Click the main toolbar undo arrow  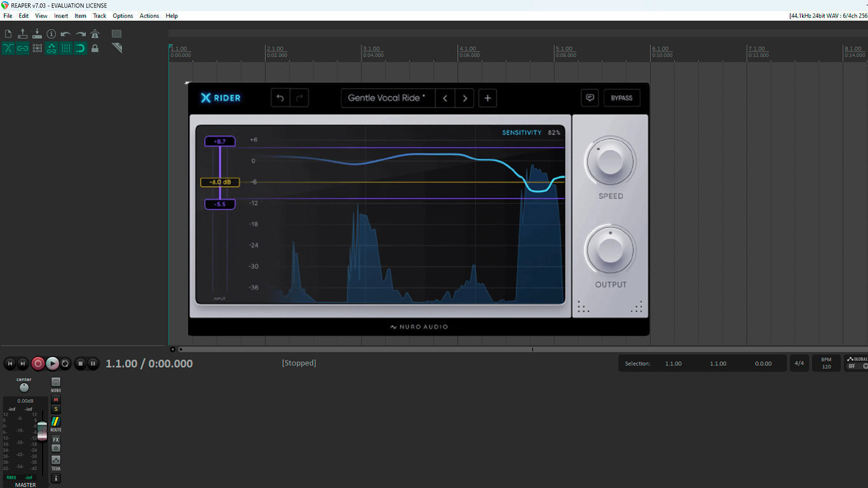[66, 34]
